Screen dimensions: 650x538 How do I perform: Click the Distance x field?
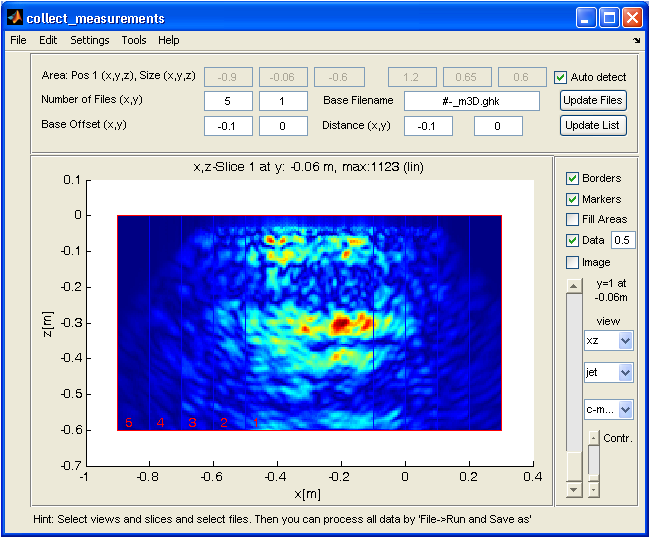coord(428,126)
